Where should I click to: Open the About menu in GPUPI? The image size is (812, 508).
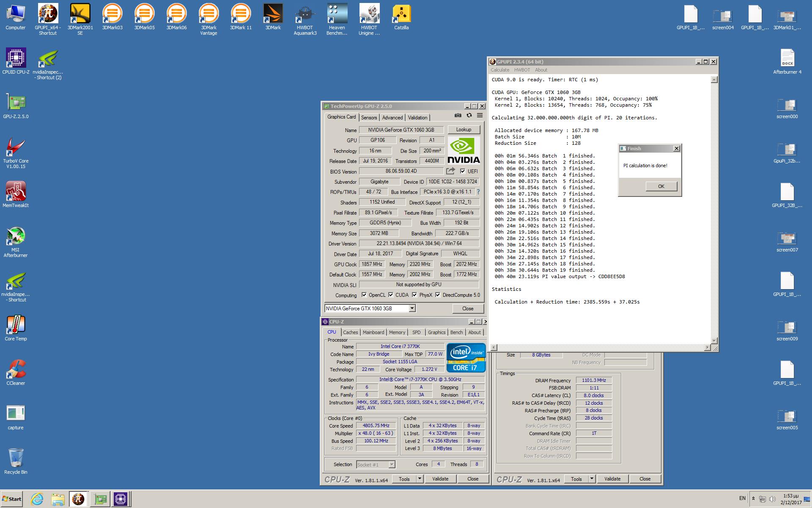coord(541,70)
